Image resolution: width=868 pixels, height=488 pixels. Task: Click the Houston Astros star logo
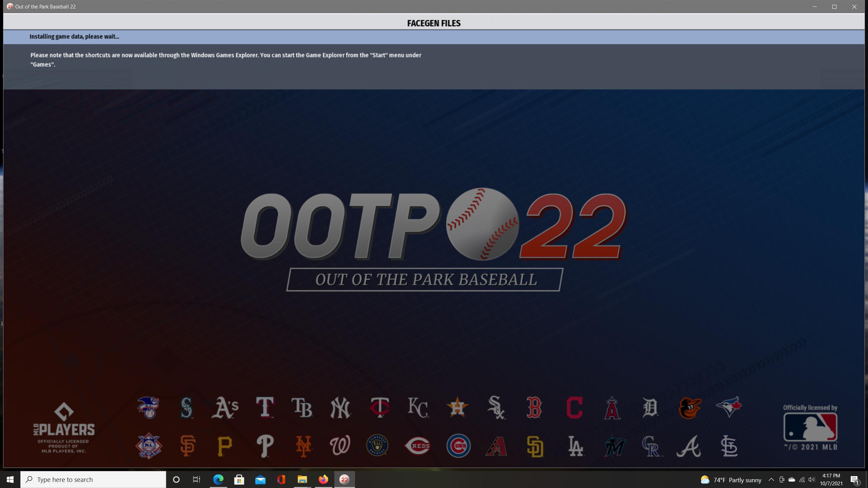click(x=457, y=407)
